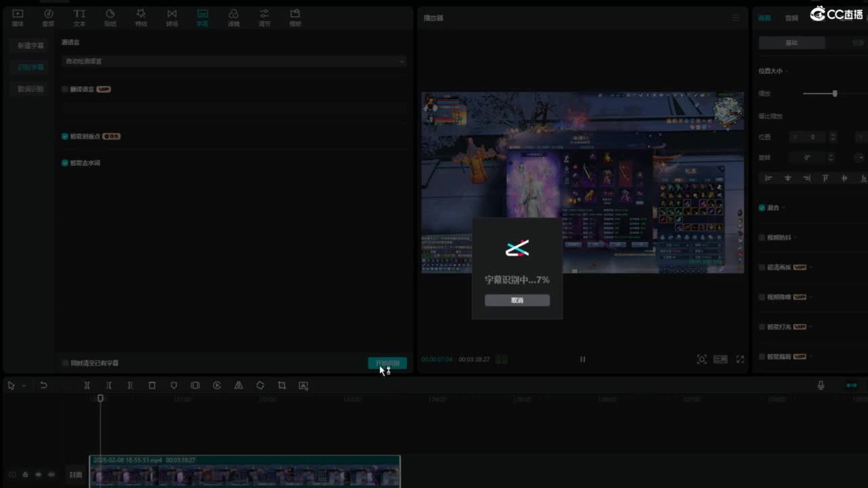Enable the 智能打光 checkbox
868x488 pixels.
point(762,327)
